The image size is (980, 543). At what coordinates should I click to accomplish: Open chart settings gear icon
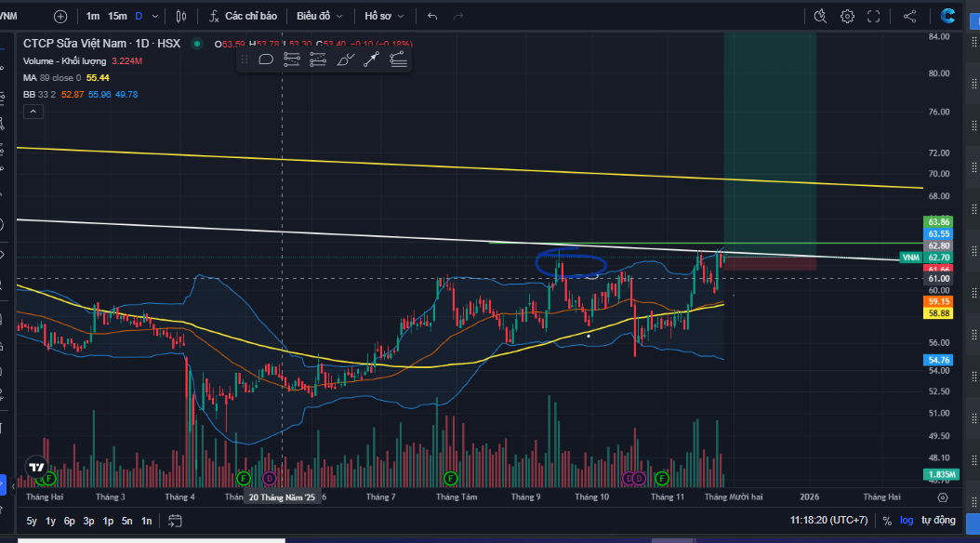[x=847, y=16]
